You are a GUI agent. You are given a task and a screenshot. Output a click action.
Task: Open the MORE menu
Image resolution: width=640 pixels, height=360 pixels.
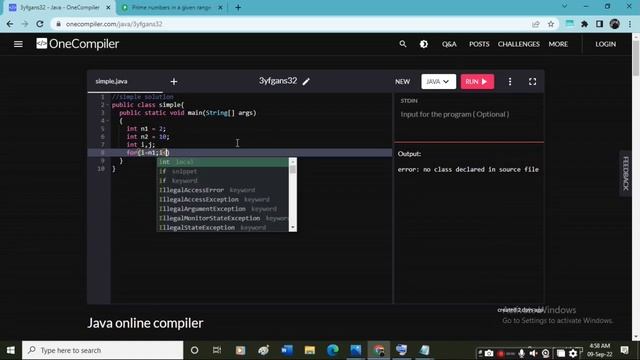(558, 44)
